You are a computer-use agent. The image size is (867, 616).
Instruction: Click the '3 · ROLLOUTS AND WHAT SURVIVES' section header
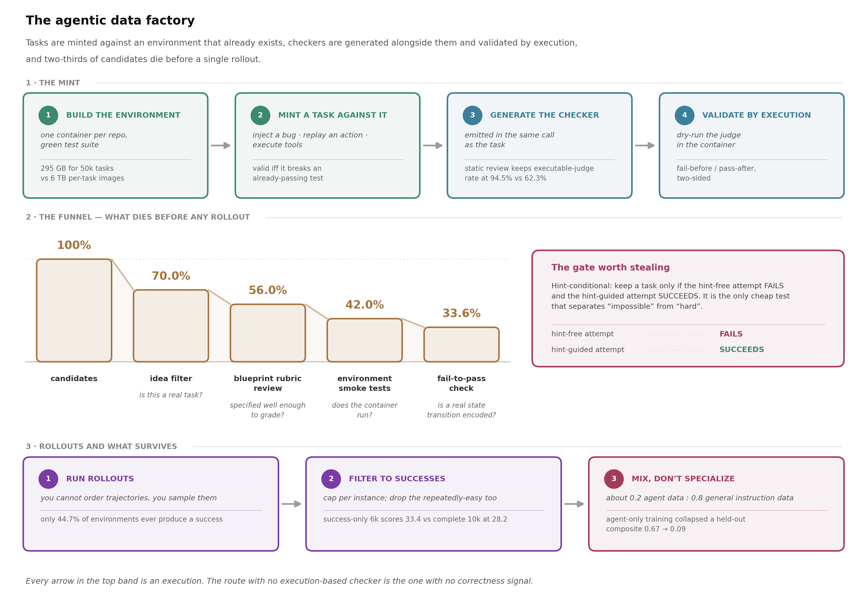101,447
